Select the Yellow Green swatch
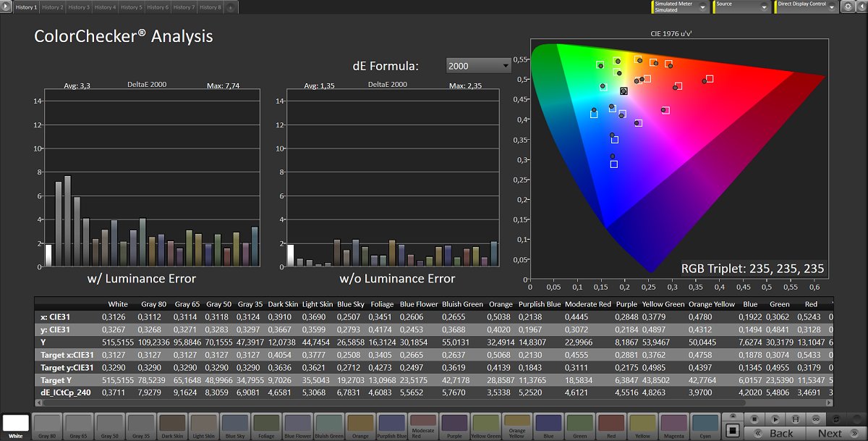Screen dimensions: 868x441 point(485,426)
